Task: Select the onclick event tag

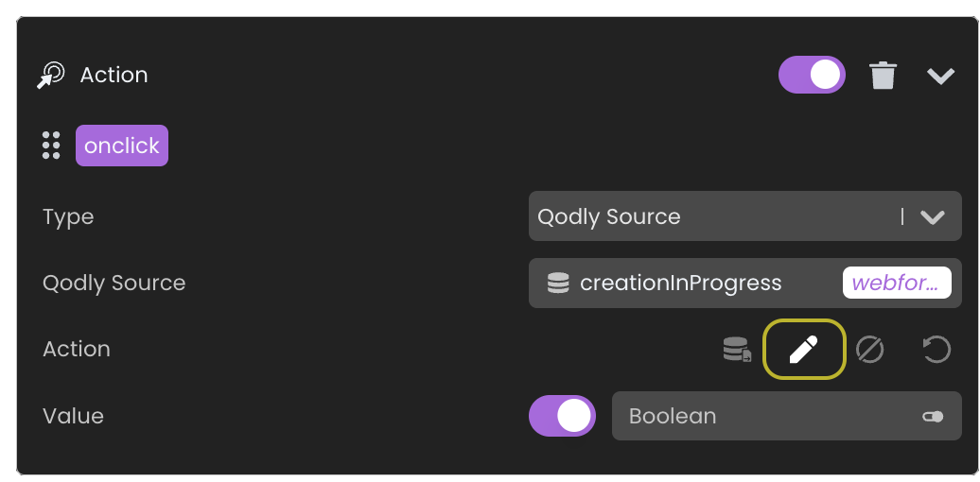Action: (x=122, y=146)
